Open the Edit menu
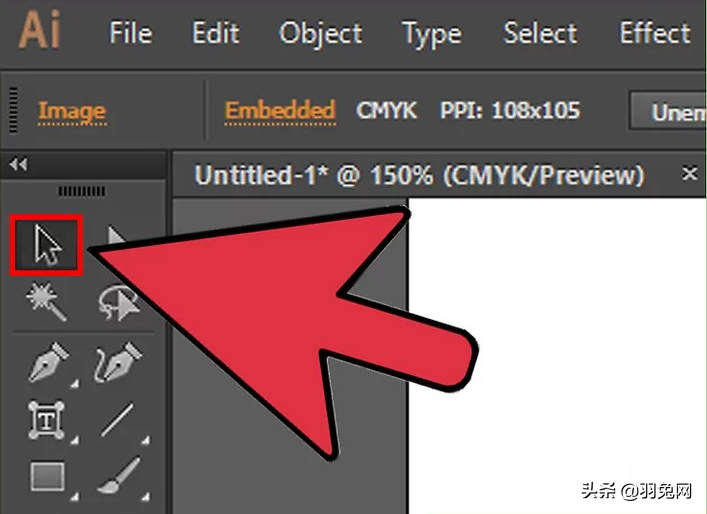Viewport: 707px width, 514px height. pos(216,33)
